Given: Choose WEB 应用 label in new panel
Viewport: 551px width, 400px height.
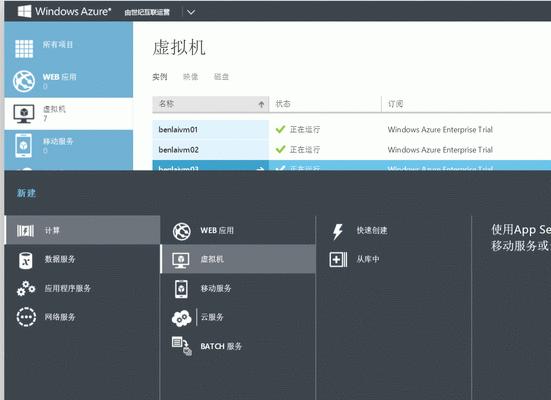Looking at the screenshot, I should [x=217, y=231].
